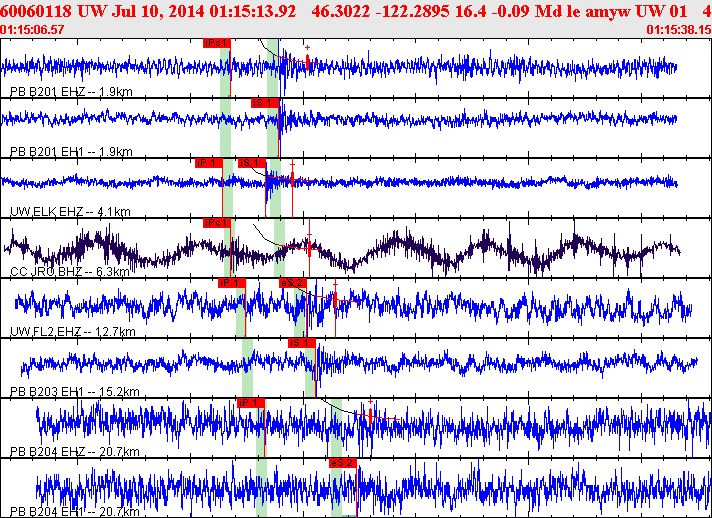This screenshot has height=518, width=712.
Task: Click the 'PB B201 EHZ -- 1.9km' channel label
Action: click(71, 92)
